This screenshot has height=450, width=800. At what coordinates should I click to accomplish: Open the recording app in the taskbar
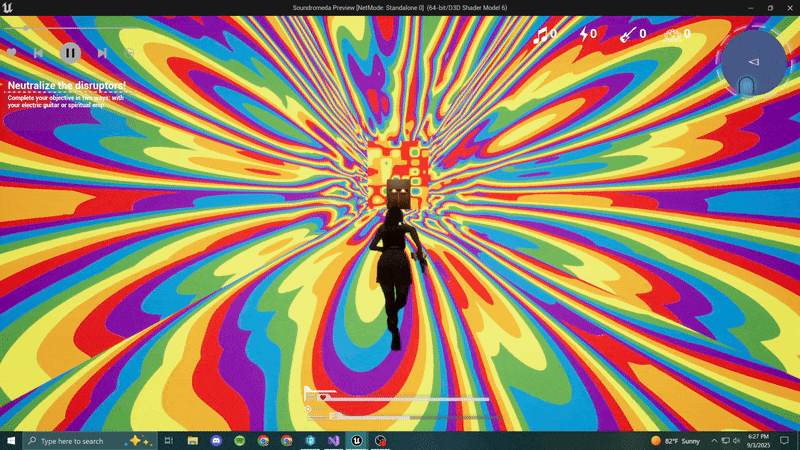pyautogui.click(x=380, y=441)
